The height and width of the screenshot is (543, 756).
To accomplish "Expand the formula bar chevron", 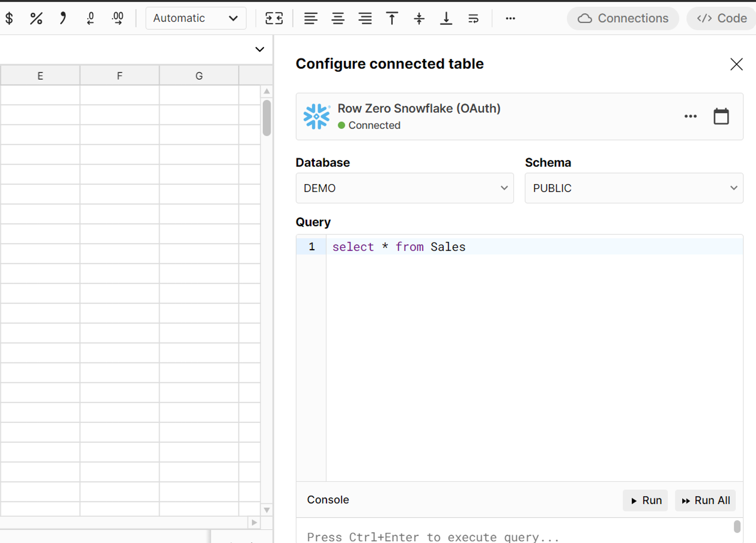I will coord(260,50).
